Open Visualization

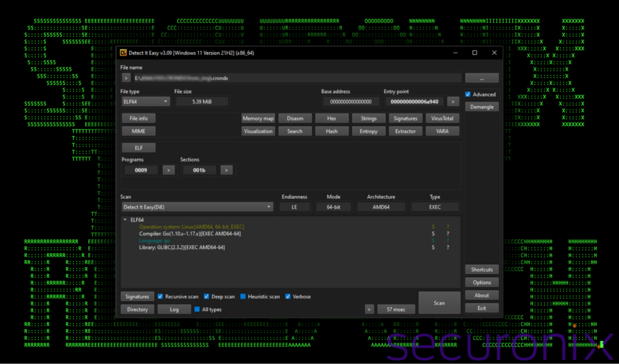[x=258, y=132]
